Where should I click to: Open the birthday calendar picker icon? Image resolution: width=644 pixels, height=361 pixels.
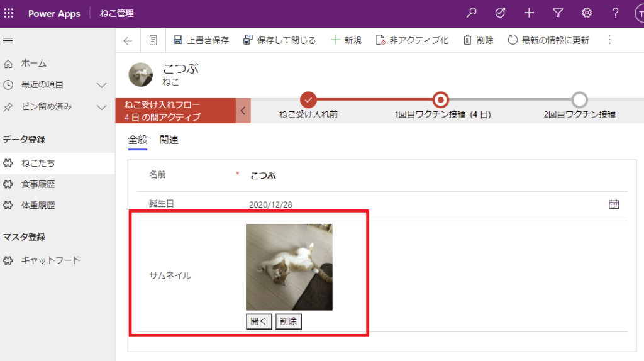pyautogui.click(x=614, y=204)
